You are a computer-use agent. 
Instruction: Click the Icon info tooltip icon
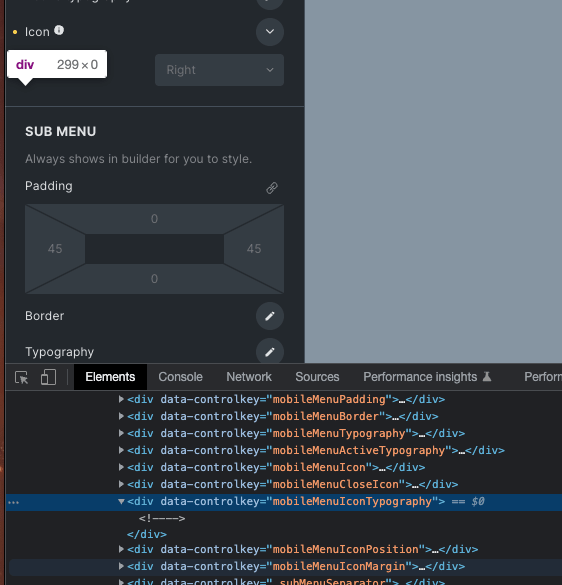point(59,30)
